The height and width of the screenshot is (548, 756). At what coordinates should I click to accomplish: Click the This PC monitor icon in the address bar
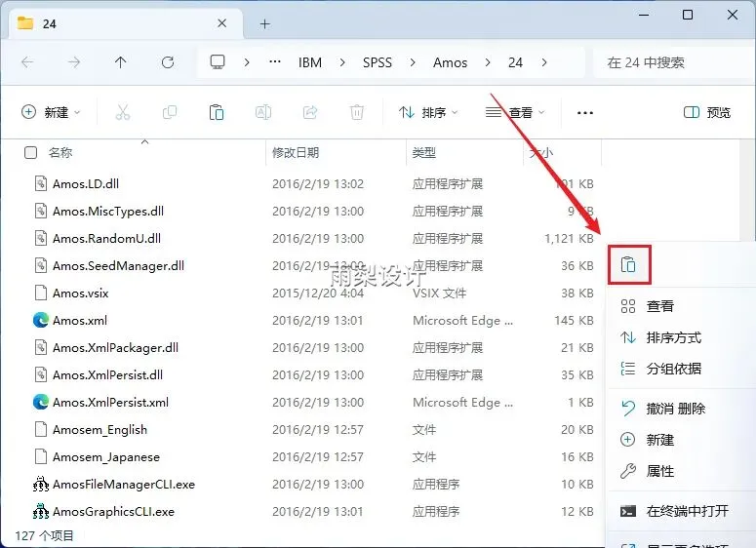(218, 62)
